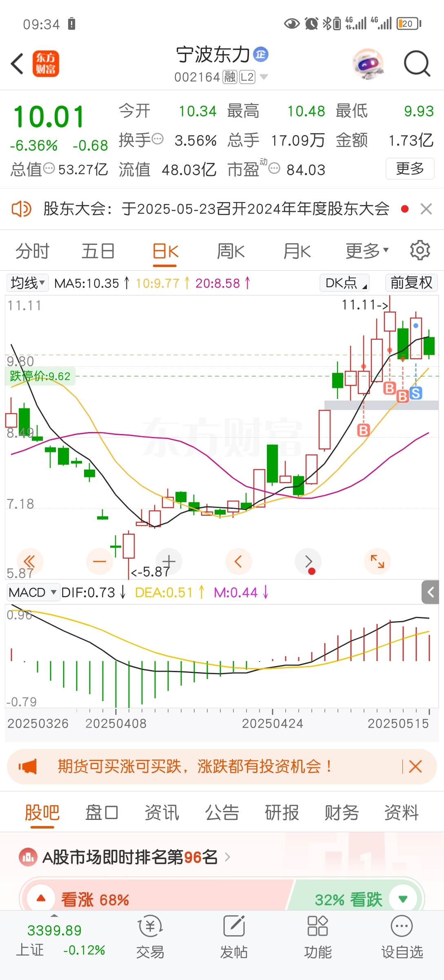
Task: Switch to 盘口 tab
Action: 102,813
